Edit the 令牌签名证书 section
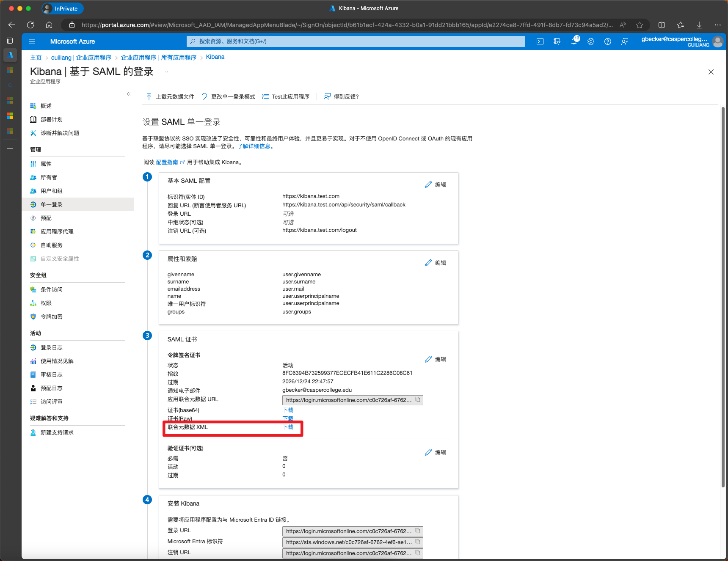Screen dimensions: 728x561 [x=436, y=359]
